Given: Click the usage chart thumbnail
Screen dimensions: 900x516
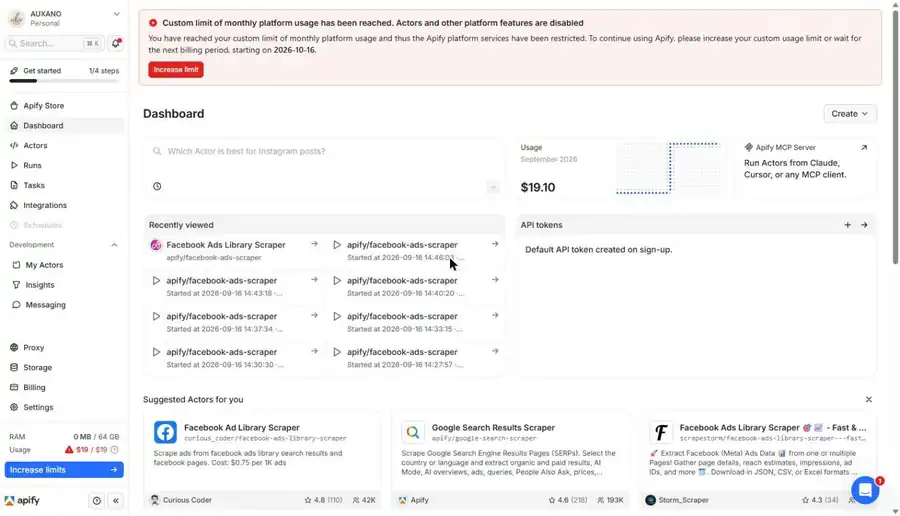Looking at the screenshot, I should point(668,168).
